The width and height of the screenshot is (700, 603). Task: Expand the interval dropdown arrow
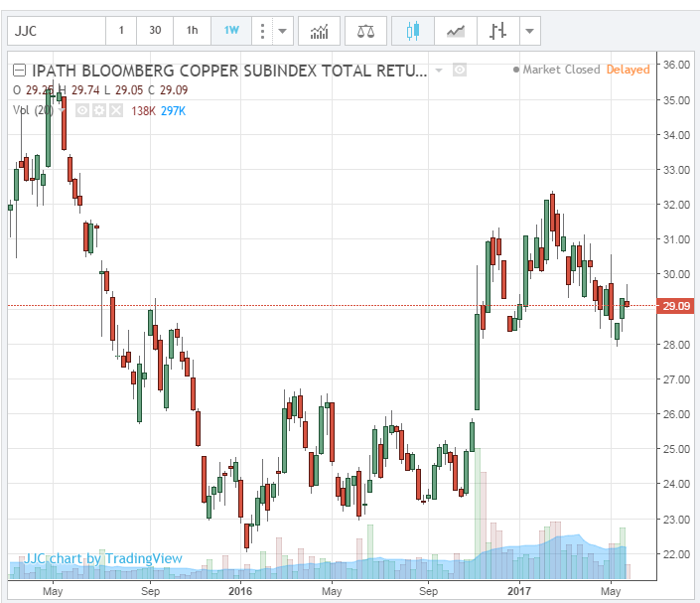click(x=283, y=31)
